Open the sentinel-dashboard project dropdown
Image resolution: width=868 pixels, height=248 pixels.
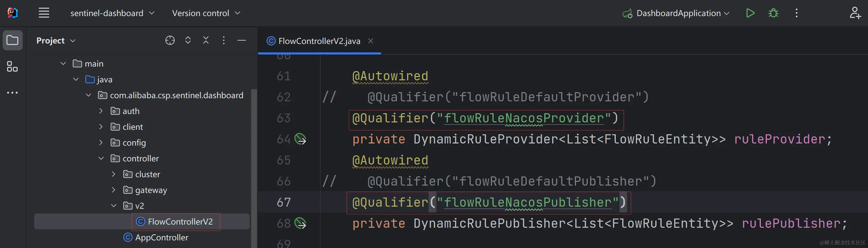[112, 13]
